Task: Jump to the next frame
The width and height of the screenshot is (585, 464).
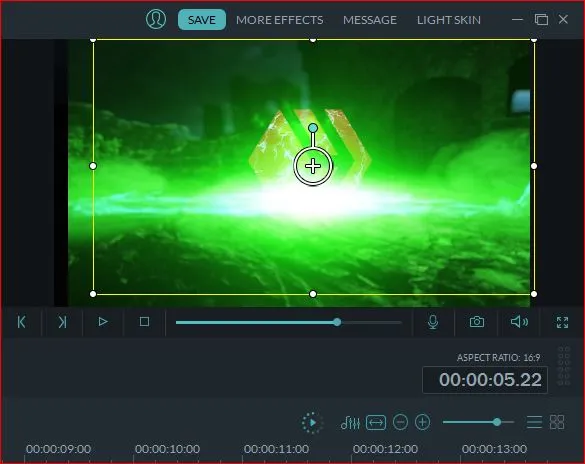Action: tap(62, 322)
